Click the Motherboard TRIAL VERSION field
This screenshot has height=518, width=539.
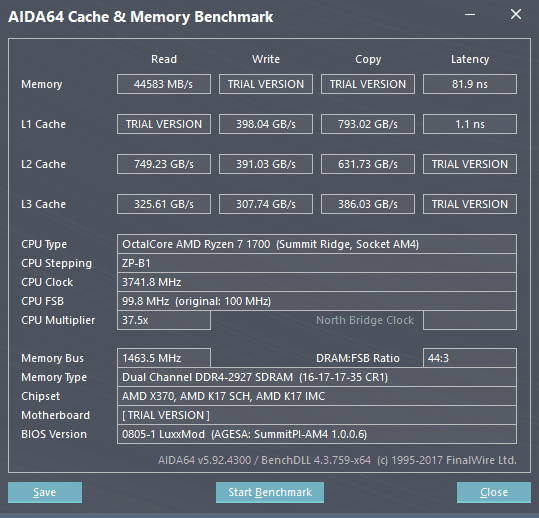[317, 415]
